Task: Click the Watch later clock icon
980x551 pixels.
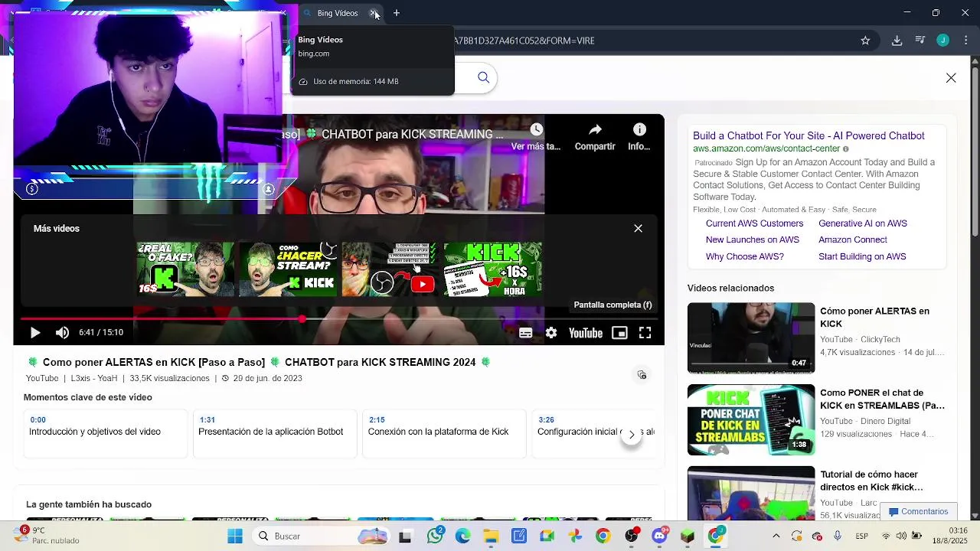Action: [x=536, y=130]
